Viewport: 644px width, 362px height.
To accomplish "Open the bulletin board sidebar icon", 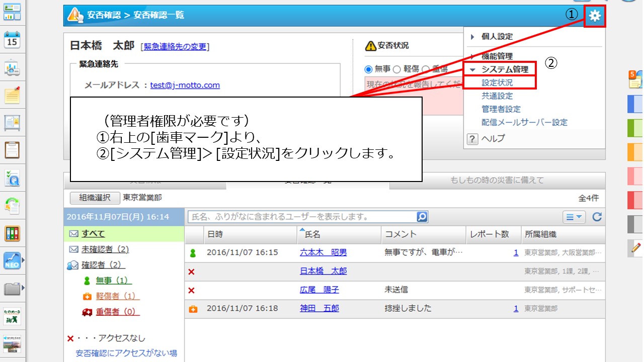I will tap(12, 123).
